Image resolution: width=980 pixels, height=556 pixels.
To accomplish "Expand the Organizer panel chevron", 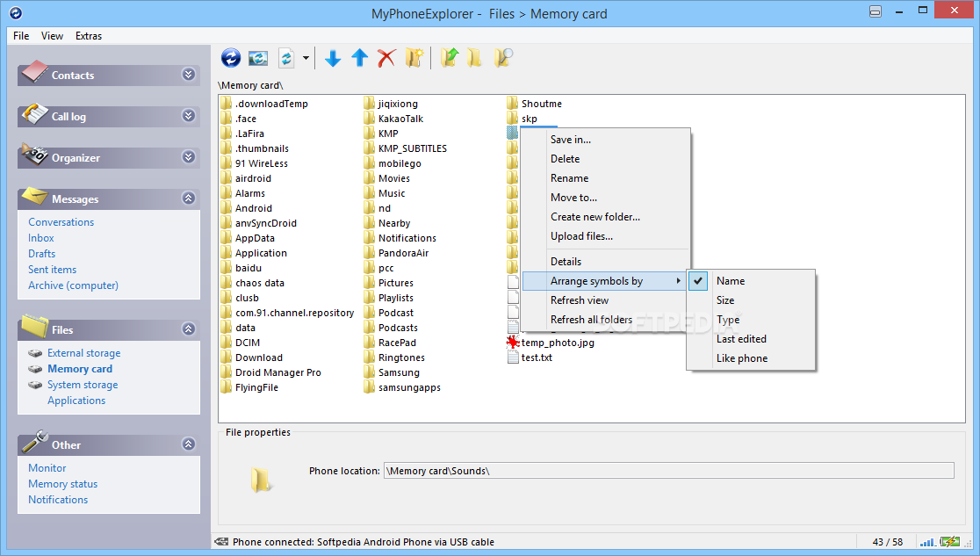I will pos(188,157).
